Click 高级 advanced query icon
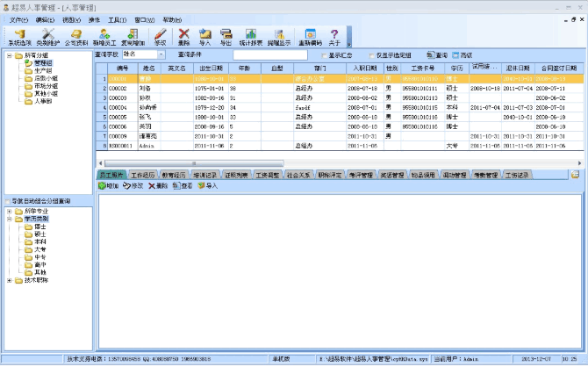This screenshot has width=588, height=367. coord(462,55)
